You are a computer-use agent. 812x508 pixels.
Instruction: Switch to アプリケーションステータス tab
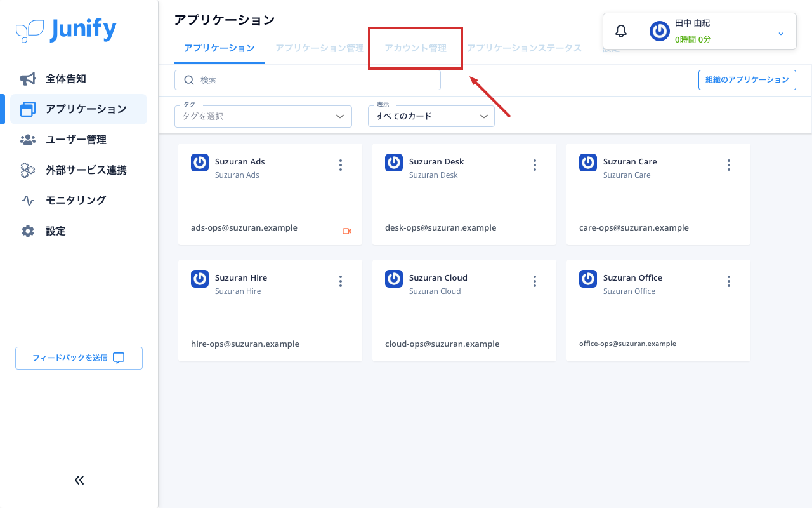525,48
